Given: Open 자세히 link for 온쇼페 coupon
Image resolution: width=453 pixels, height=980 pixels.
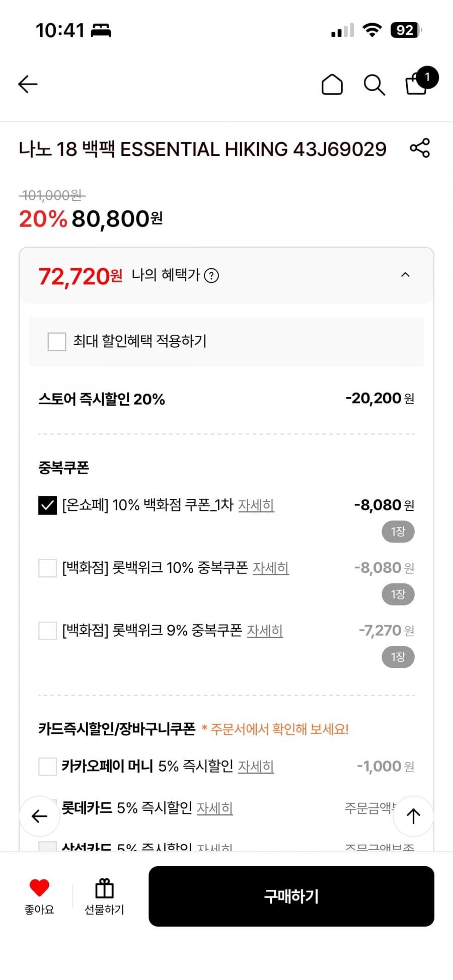Looking at the screenshot, I should pyautogui.click(x=256, y=505).
